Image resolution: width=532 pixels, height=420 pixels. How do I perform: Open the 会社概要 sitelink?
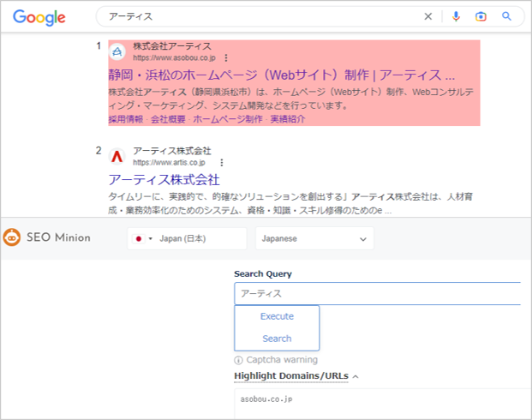(168, 119)
